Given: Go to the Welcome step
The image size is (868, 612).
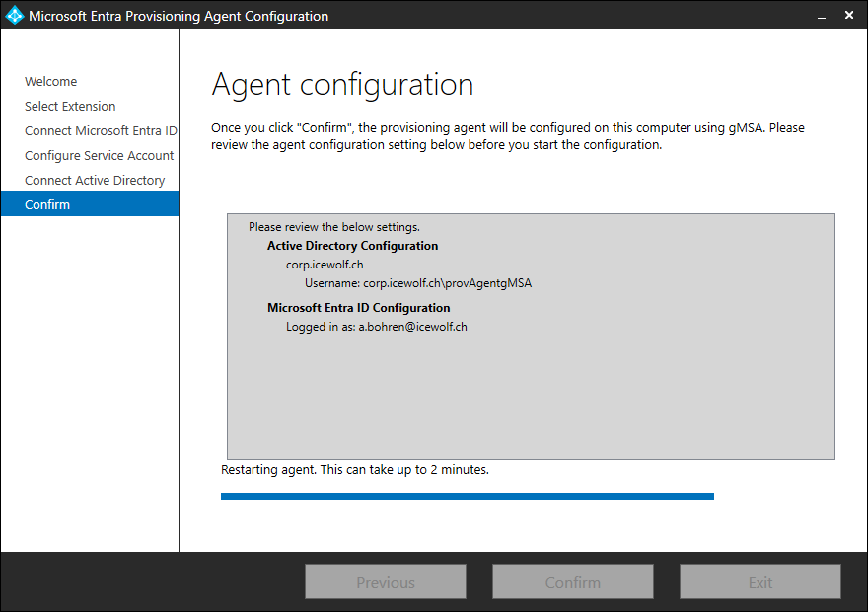Looking at the screenshot, I should [x=51, y=82].
